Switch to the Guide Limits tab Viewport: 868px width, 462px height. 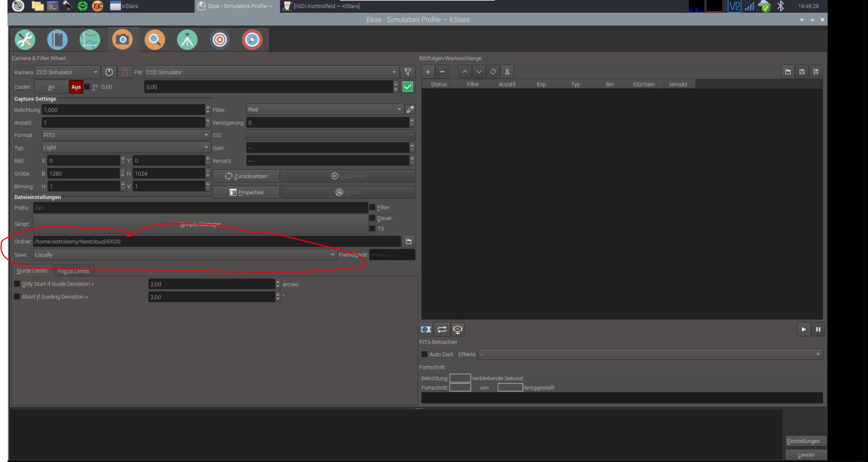pyautogui.click(x=32, y=271)
